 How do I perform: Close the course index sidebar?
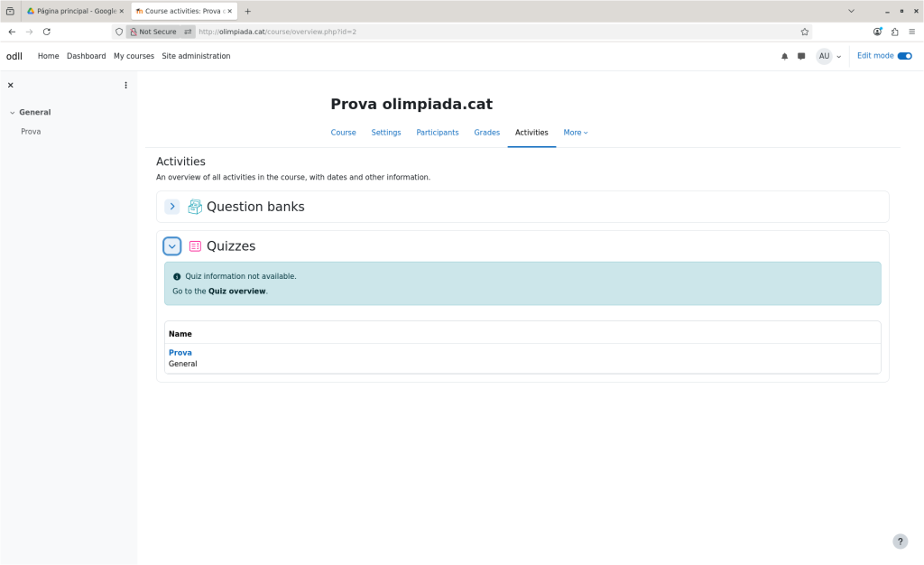(11, 85)
